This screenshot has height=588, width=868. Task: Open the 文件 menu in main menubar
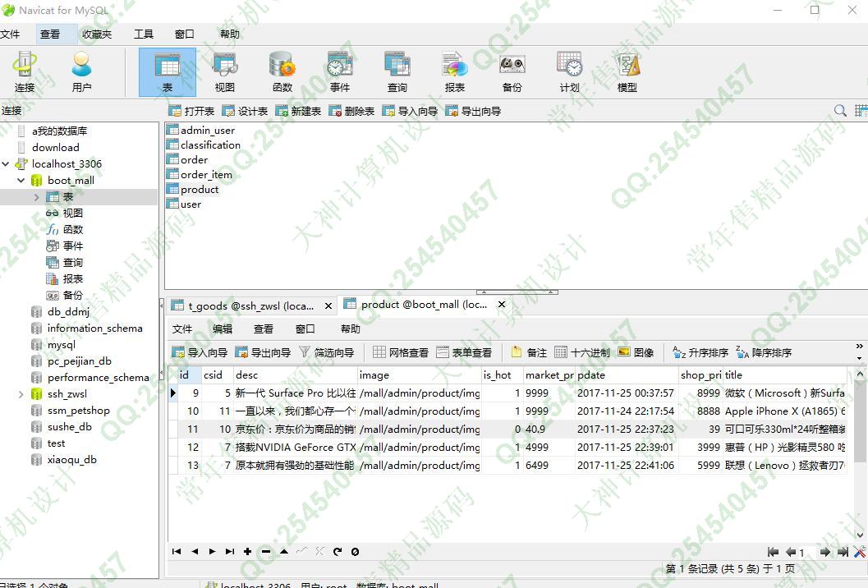[x=10, y=34]
